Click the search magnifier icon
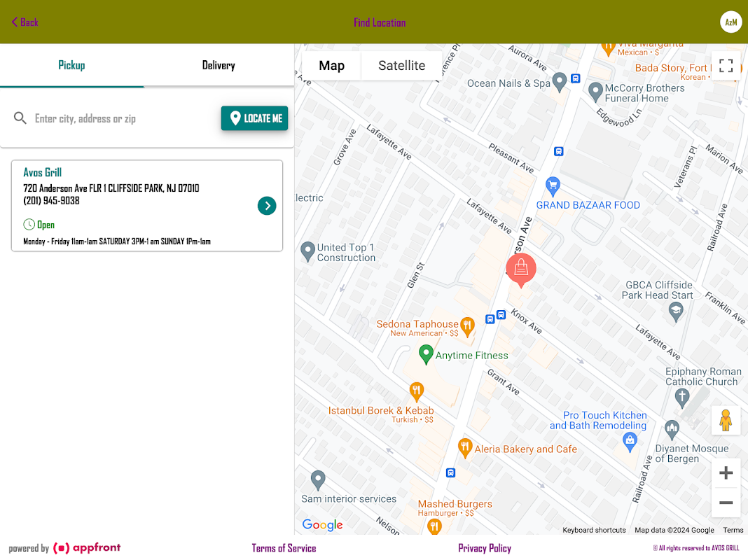 (x=20, y=118)
